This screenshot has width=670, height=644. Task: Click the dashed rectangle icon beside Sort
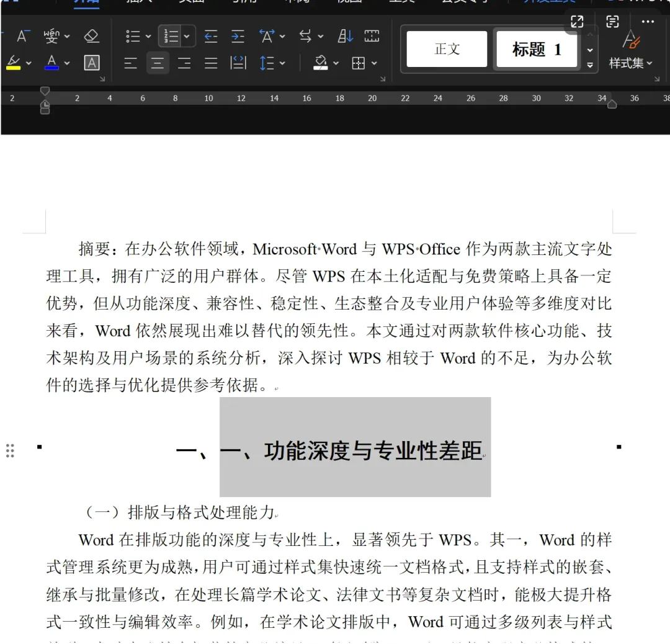(x=372, y=37)
